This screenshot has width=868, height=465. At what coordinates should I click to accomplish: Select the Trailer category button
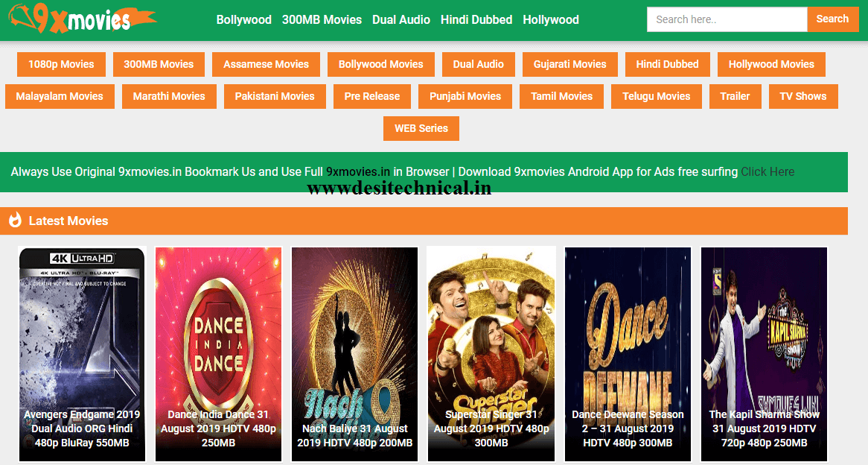tap(735, 96)
